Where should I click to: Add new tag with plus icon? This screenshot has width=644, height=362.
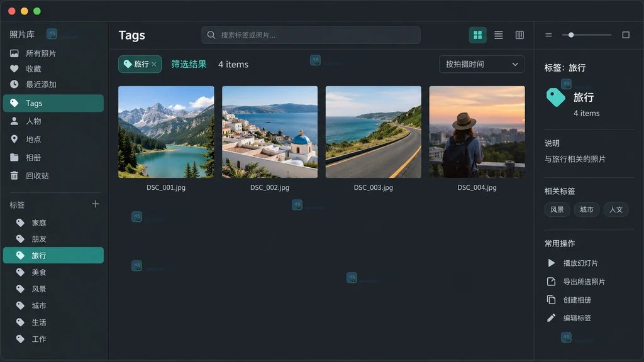(x=96, y=204)
